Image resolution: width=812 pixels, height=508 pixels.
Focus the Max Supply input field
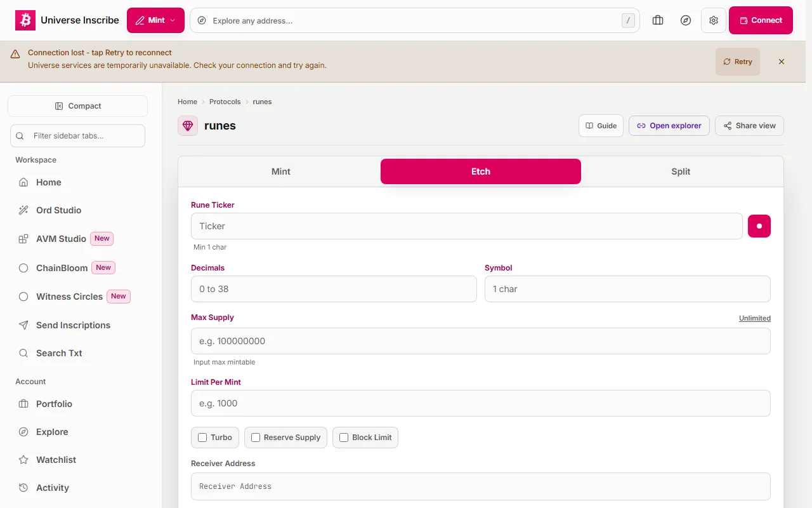pyautogui.click(x=481, y=341)
